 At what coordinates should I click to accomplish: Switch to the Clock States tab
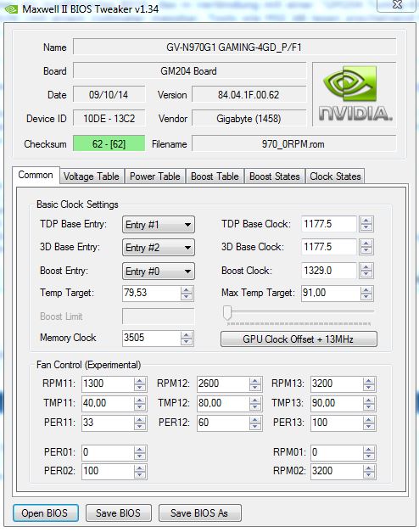tap(335, 176)
